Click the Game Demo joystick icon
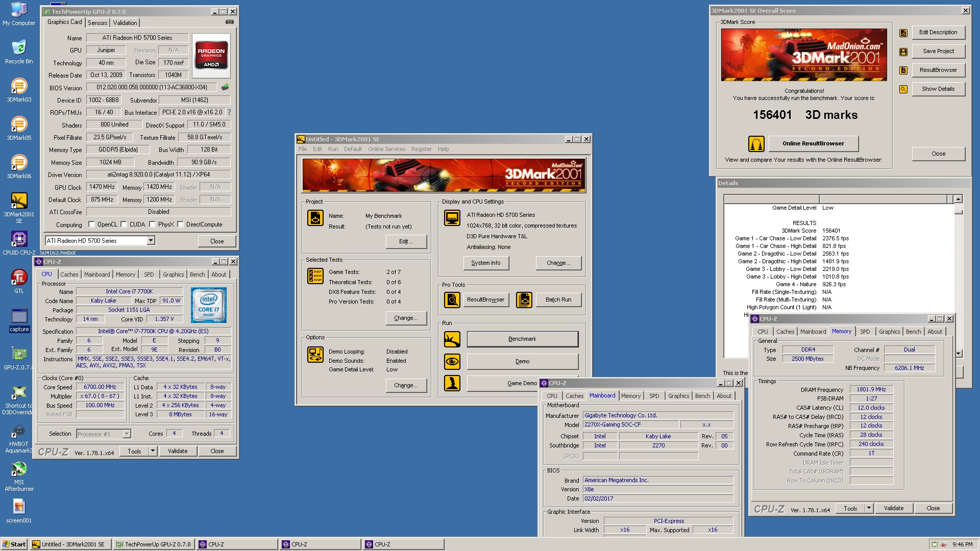Image resolution: width=980 pixels, height=551 pixels. click(452, 383)
